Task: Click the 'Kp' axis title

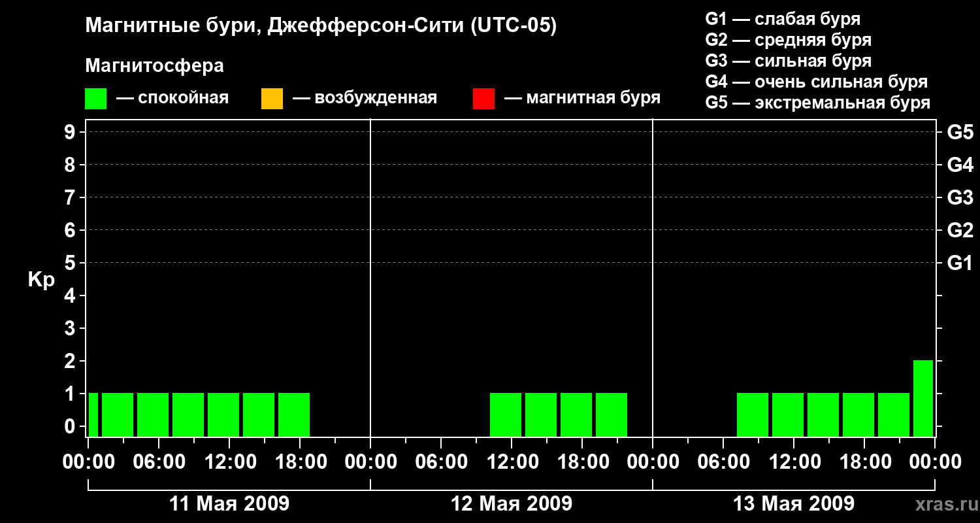Action: 41,280
